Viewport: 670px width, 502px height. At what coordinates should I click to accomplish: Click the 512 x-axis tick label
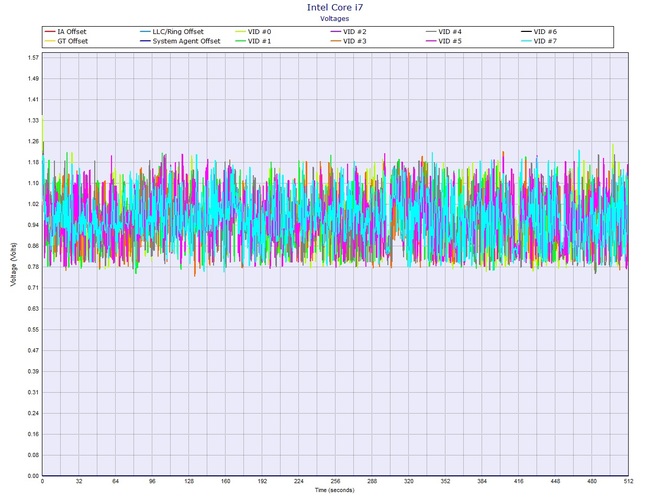[628, 481]
